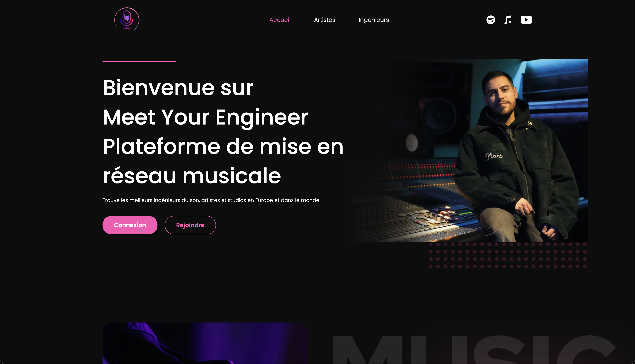Click the pink Connexion button

click(130, 225)
